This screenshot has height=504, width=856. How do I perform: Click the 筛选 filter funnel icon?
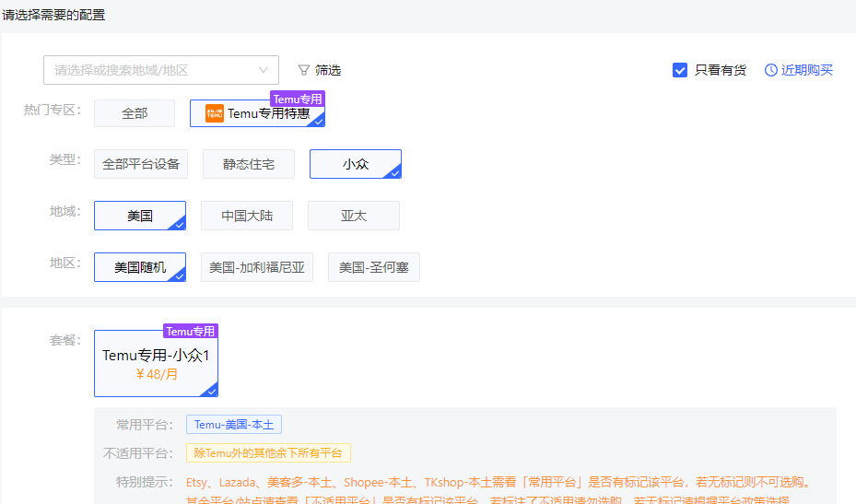point(303,70)
